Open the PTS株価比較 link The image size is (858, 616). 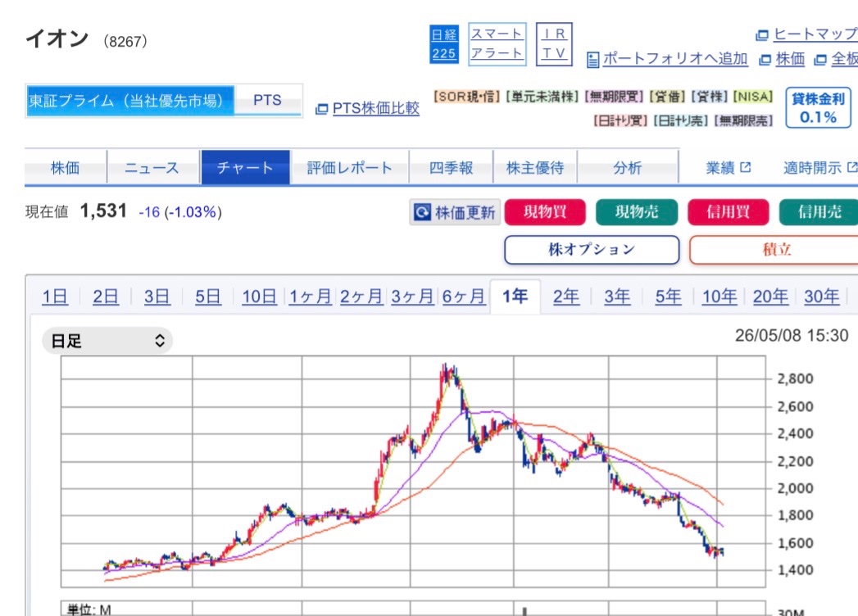pos(376,108)
